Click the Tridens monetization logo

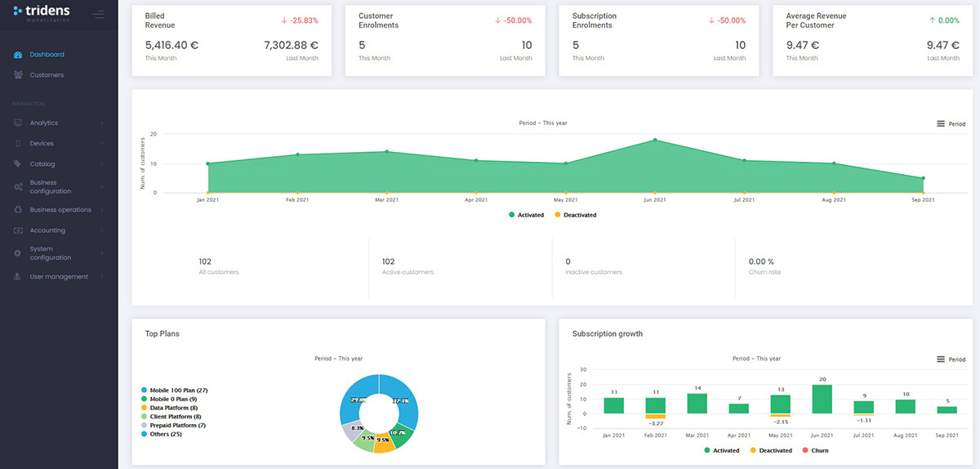[x=42, y=12]
